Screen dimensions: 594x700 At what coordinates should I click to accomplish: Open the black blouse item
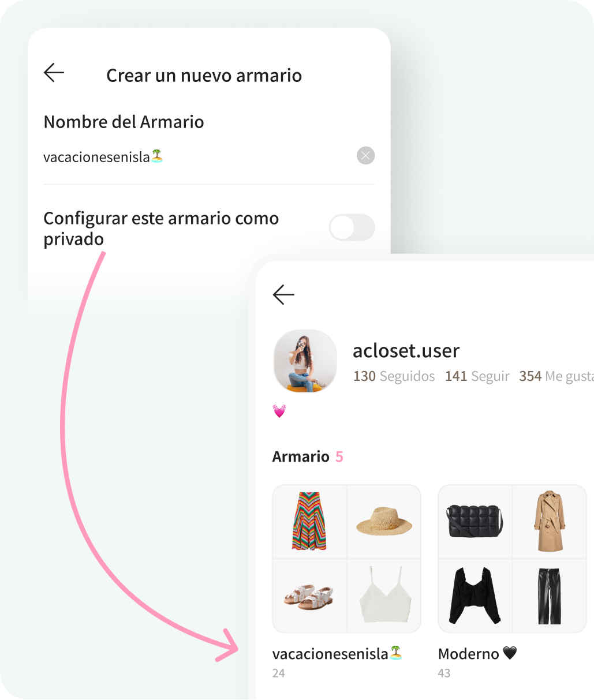coord(475,596)
